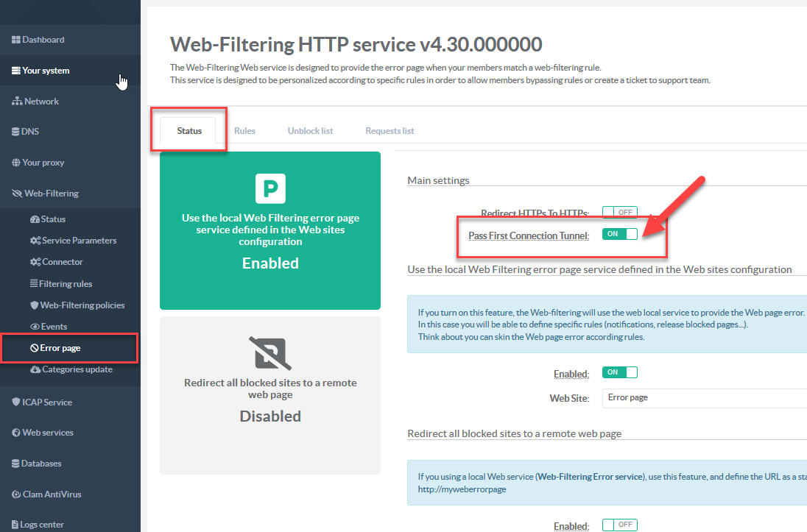The height and width of the screenshot is (532, 807).
Task: Click the Your proxy globe icon
Action: point(15,163)
